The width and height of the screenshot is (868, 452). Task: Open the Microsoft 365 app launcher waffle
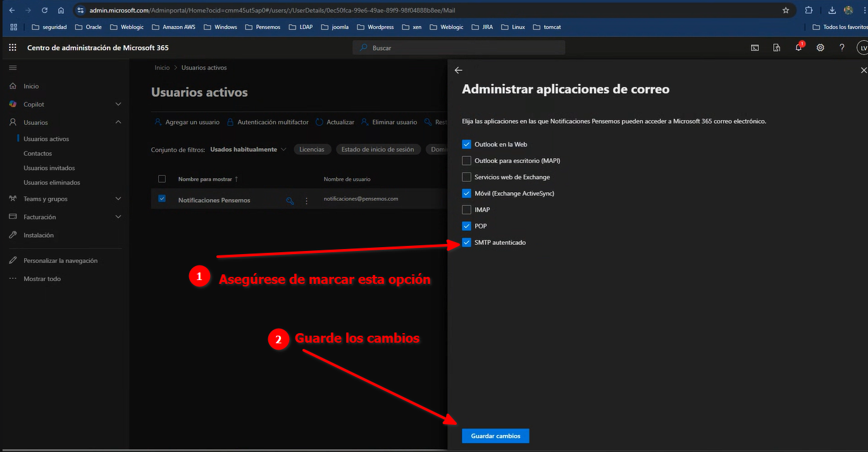[13, 47]
